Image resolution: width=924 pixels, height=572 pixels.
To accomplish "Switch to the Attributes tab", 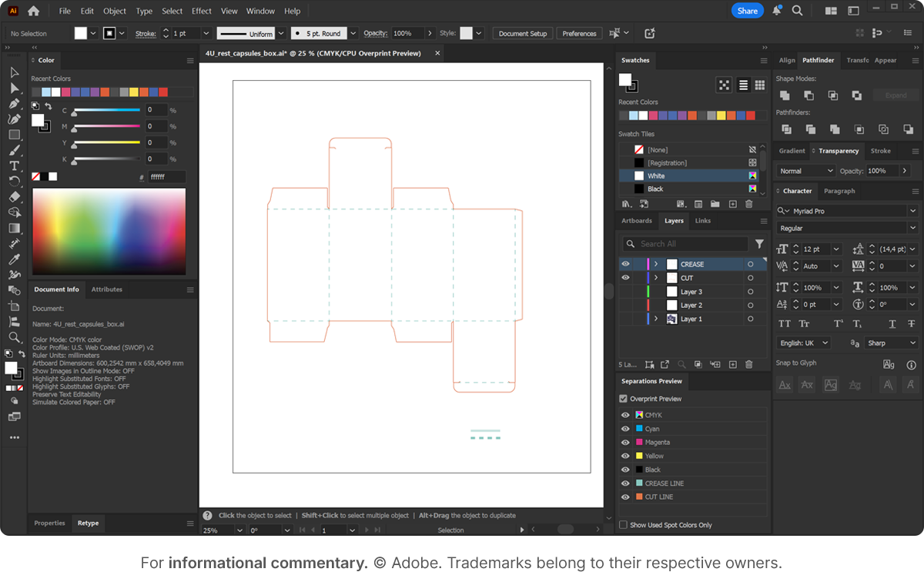I will click(x=107, y=289).
